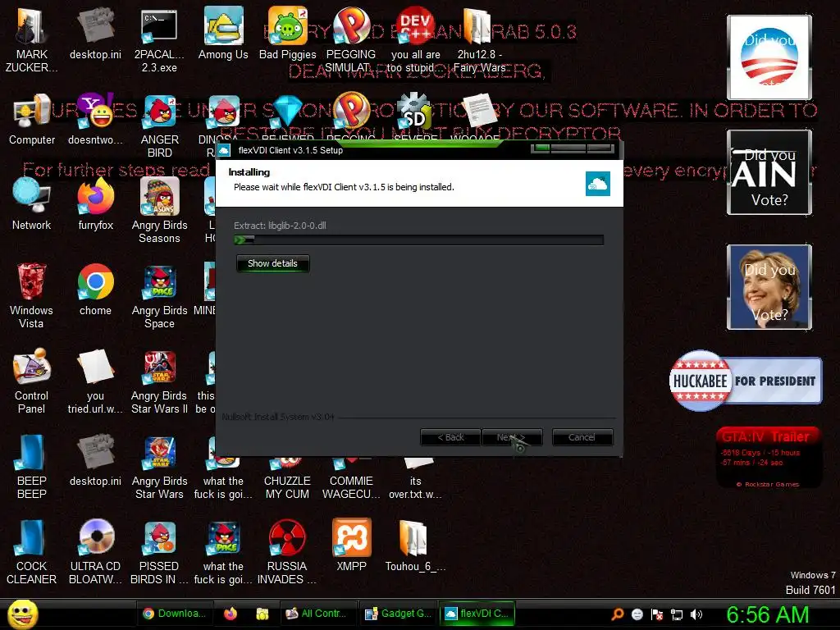Image resolution: width=840 pixels, height=630 pixels.
Task: Click the Hillary 'Did you Vote?' gadget
Action: pos(769,287)
